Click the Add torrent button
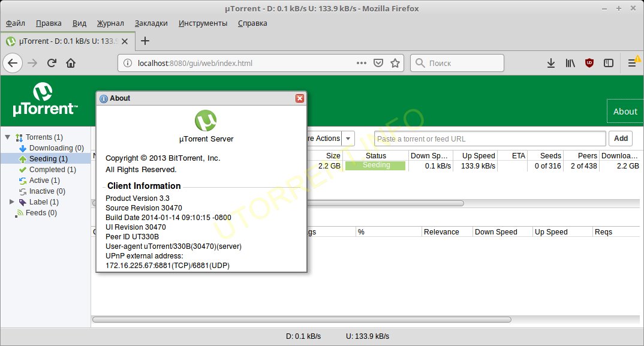Screen dimensions: 644x346 pyautogui.click(x=621, y=139)
